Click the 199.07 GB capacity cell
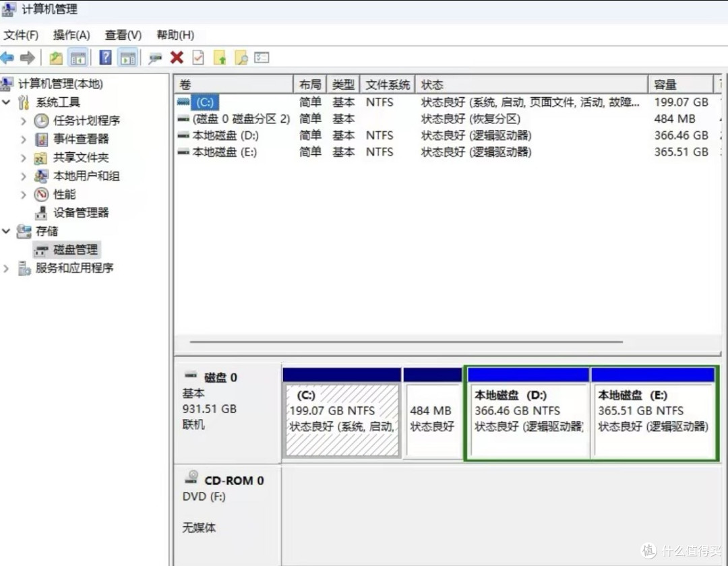 point(681,102)
